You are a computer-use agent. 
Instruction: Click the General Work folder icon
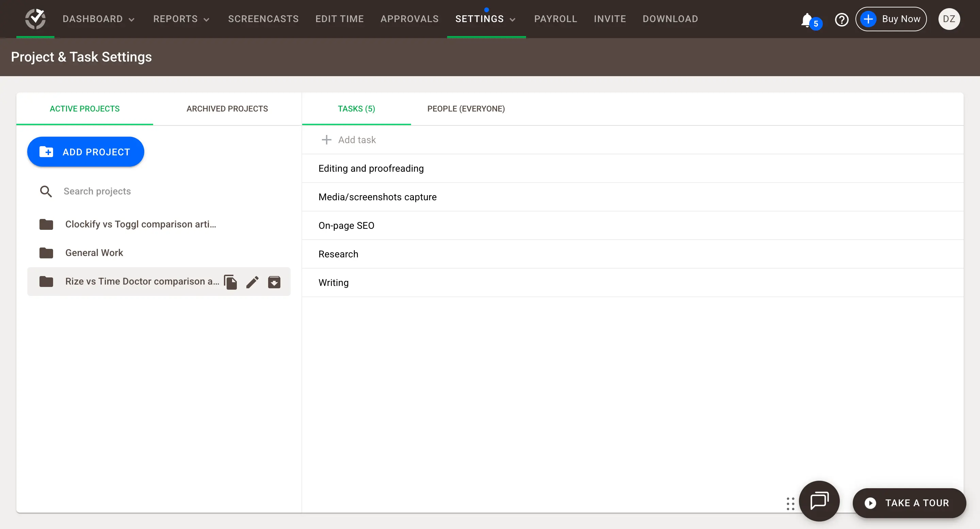(46, 253)
